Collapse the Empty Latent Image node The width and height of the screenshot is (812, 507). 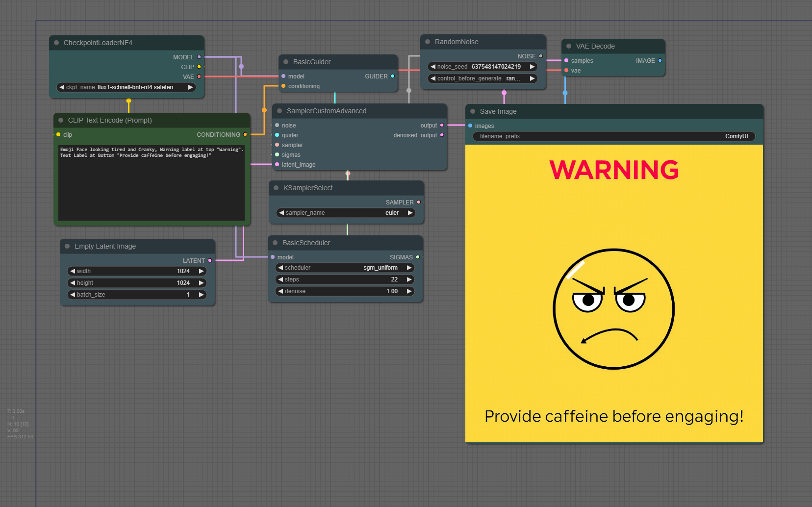coord(67,246)
